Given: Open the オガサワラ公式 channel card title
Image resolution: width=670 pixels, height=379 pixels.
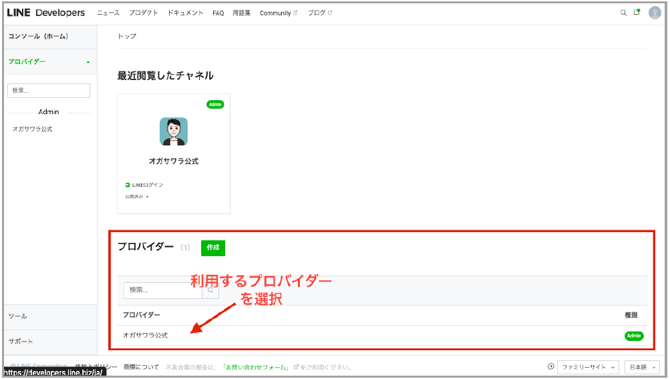Looking at the screenshot, I should (x=173, y=161).
